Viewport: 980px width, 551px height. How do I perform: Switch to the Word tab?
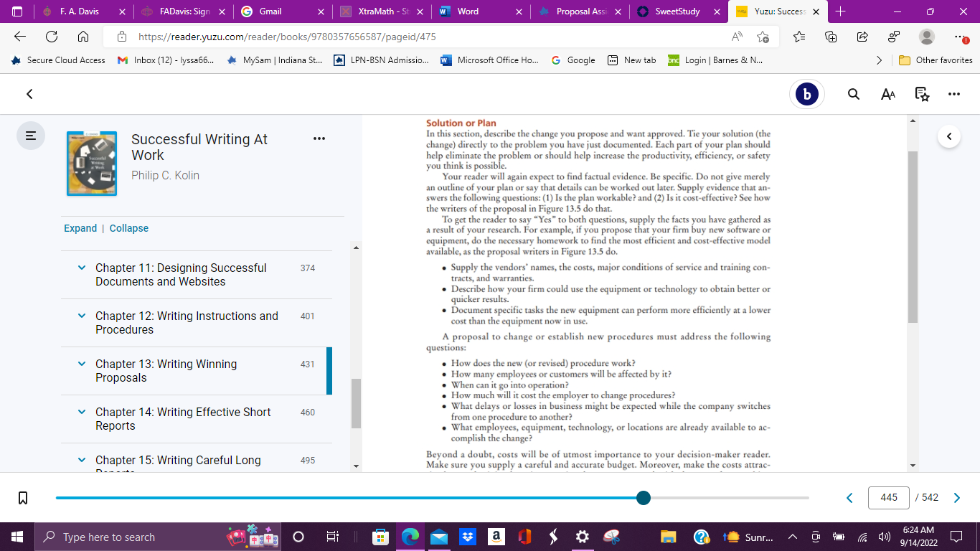[x=481, y=11]
